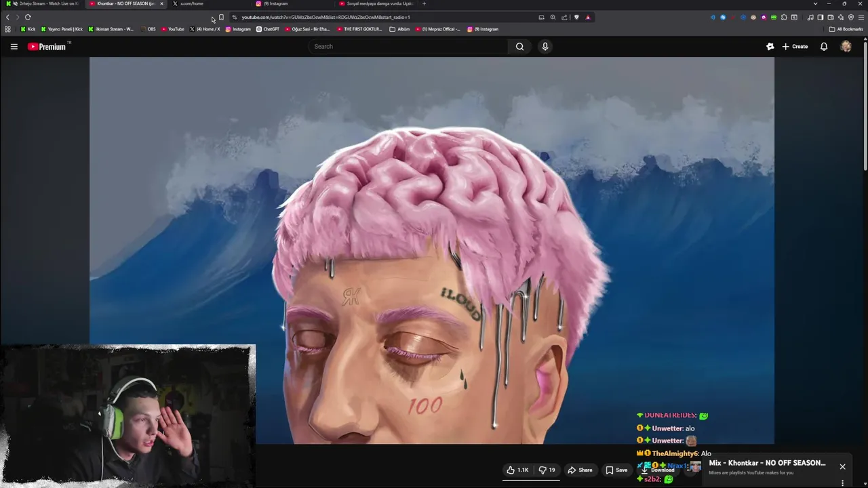The height and width of the screenshot is (488, 868).
Task: Open the media control music note icon
Action: pos(810,17)
